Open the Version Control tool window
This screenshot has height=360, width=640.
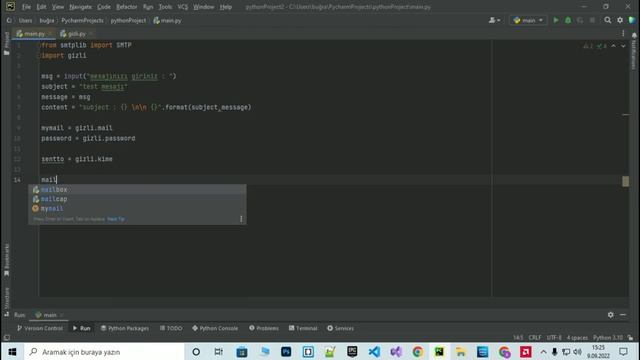tap(40, 328)
